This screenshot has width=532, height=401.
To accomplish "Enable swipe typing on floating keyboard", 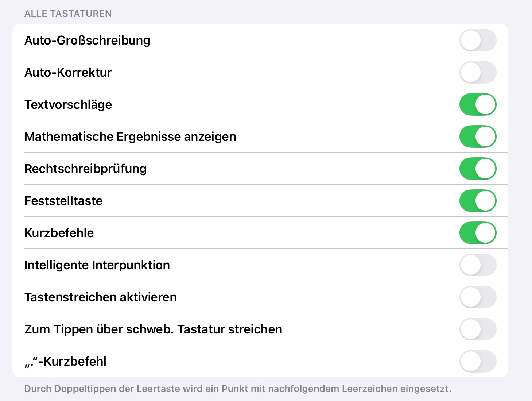I will [x=478, y=329].
